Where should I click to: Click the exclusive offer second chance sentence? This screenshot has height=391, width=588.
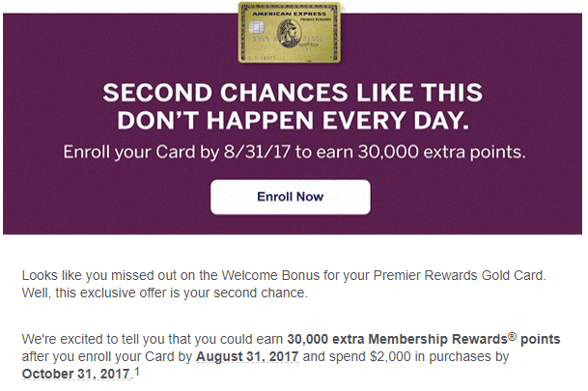point(165,293)
